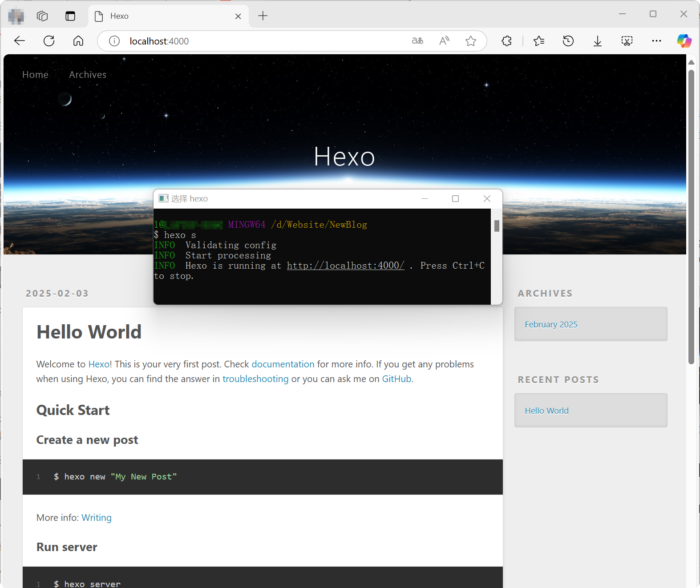Open browser history icon

click(x=568, y=41)
